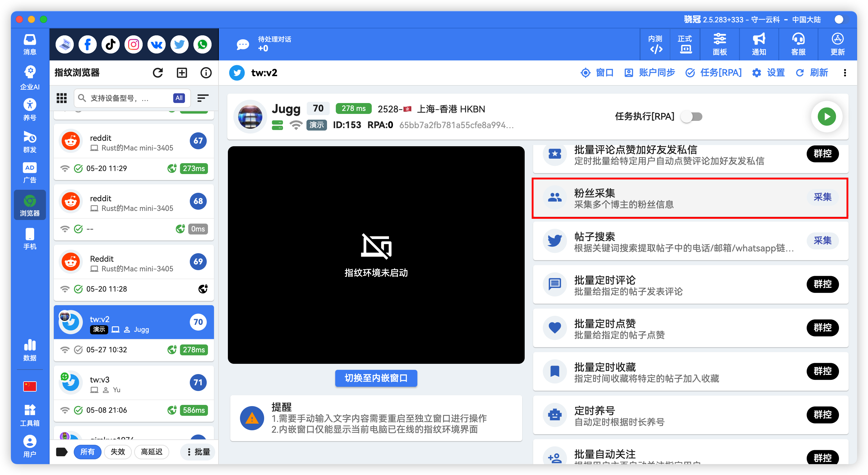Click the China flag language icon
This screenshot has height=475, width=868.
(30, 386)
